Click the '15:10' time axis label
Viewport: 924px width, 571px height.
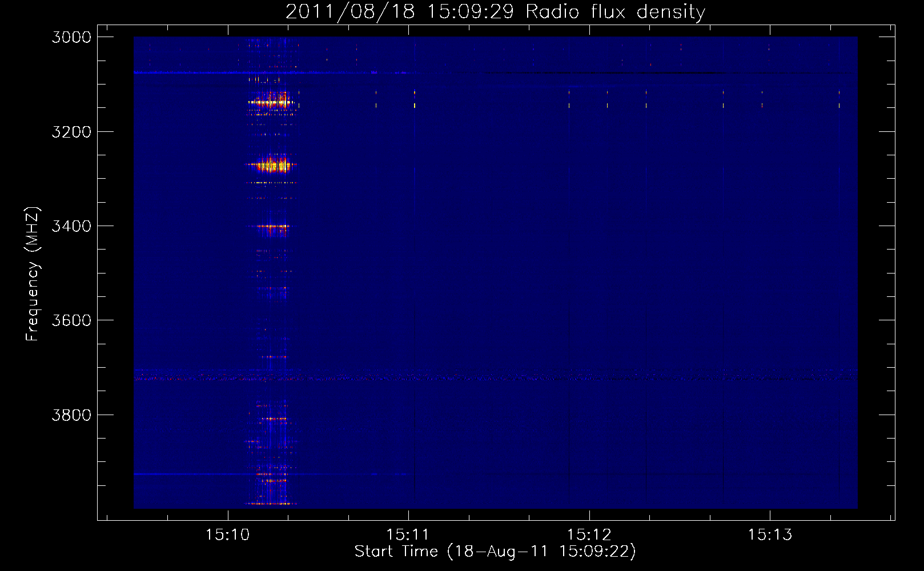pos(228,534)
